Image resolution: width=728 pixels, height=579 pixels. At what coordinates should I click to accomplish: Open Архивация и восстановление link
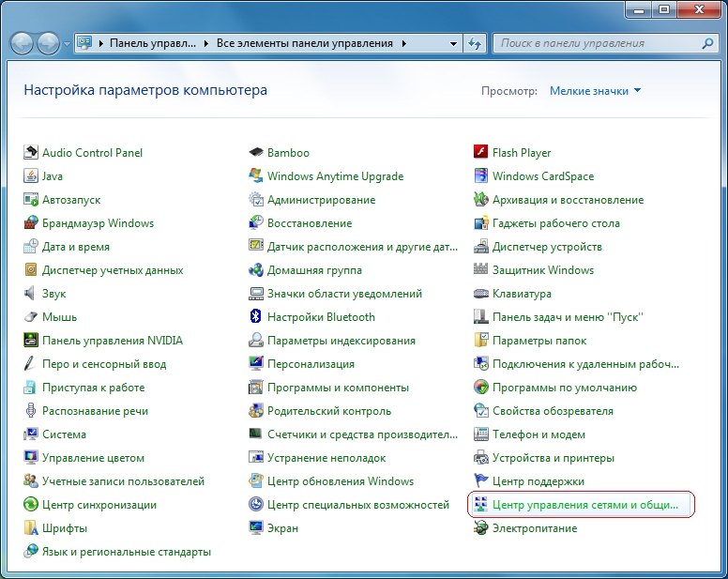point(568,200)
